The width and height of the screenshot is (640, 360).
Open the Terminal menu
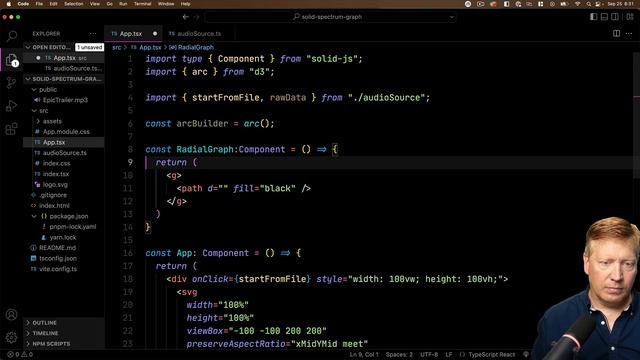point(142,4)
